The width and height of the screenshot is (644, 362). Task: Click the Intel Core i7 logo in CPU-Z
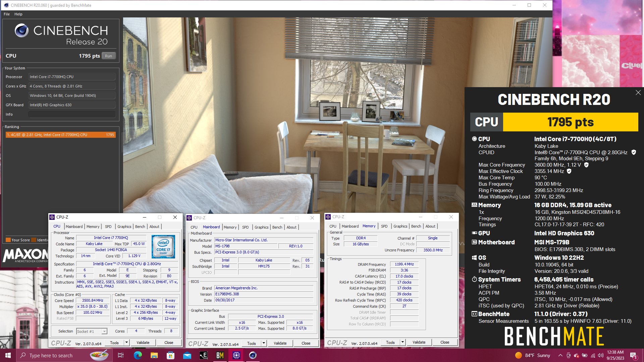pos(163,247)
